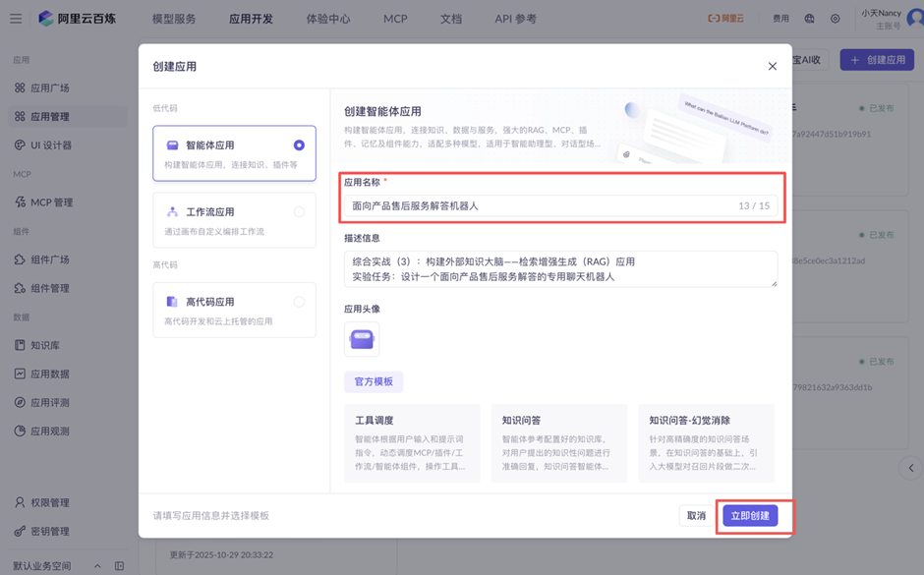924x575 pixels.
Task: Open 应用数据 in the sidebar
Action: [67, 374]
